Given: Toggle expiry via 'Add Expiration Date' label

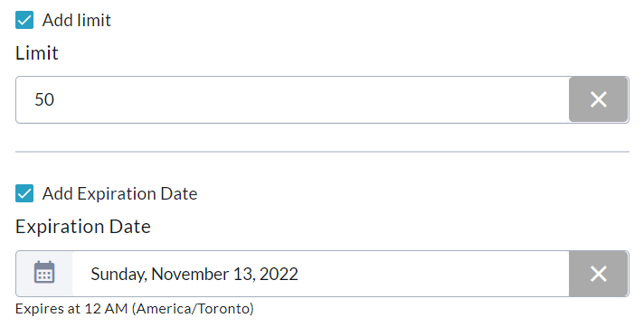Looking at the screenshot, I should point(119,193).
